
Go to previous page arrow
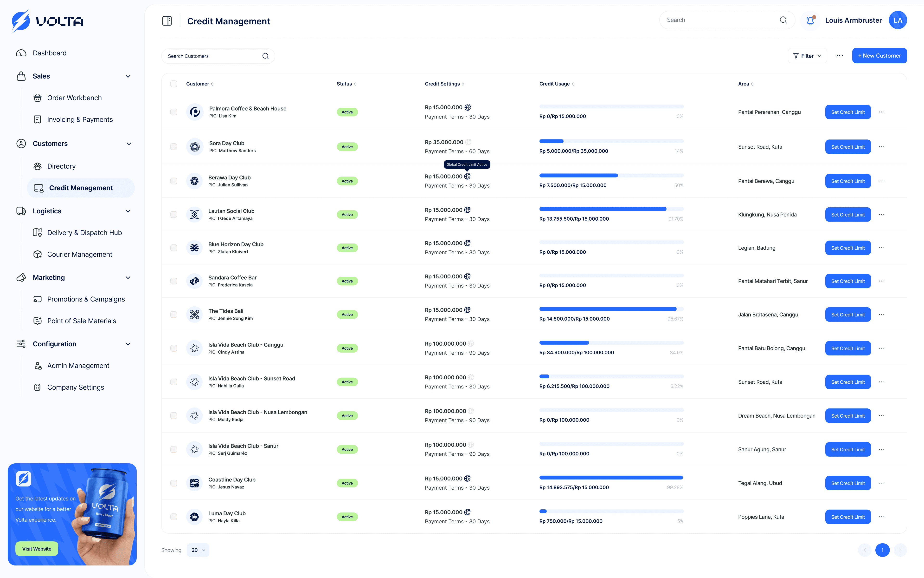pos(864,550)
